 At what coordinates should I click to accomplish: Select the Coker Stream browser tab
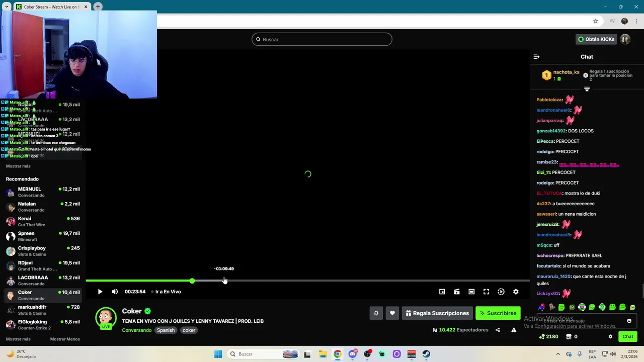pos(51,7)
